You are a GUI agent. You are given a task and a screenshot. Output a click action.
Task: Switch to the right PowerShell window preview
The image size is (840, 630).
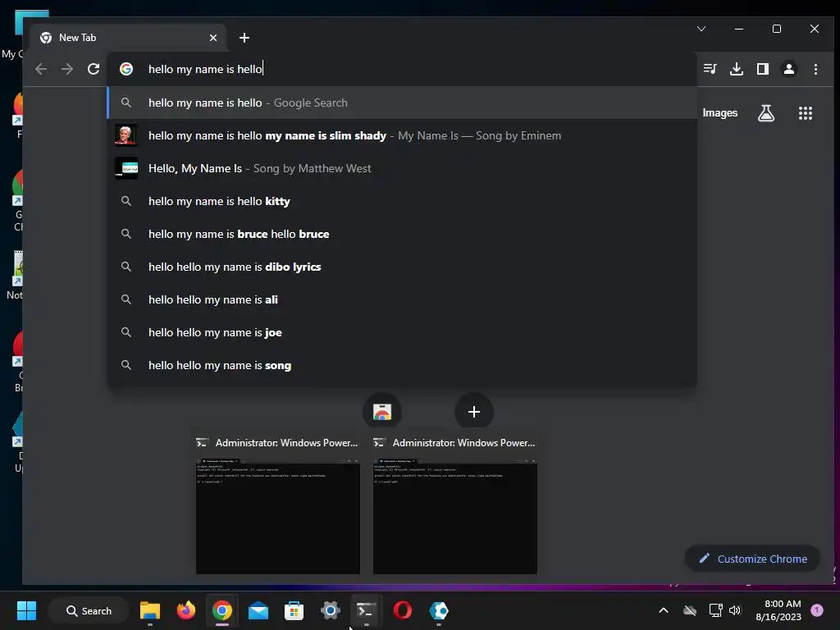[454, 504]
